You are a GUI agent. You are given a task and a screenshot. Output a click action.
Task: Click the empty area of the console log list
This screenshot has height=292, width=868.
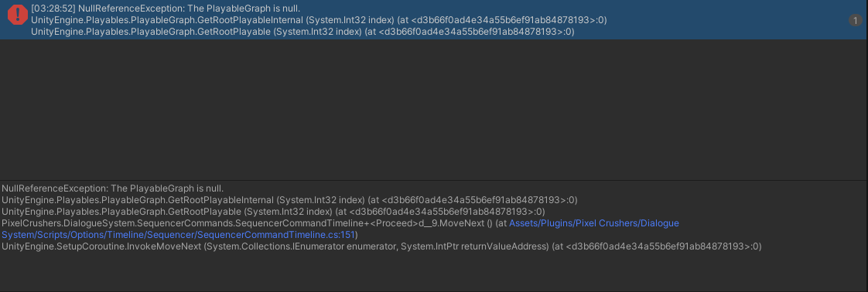click(x=434, y=110)
